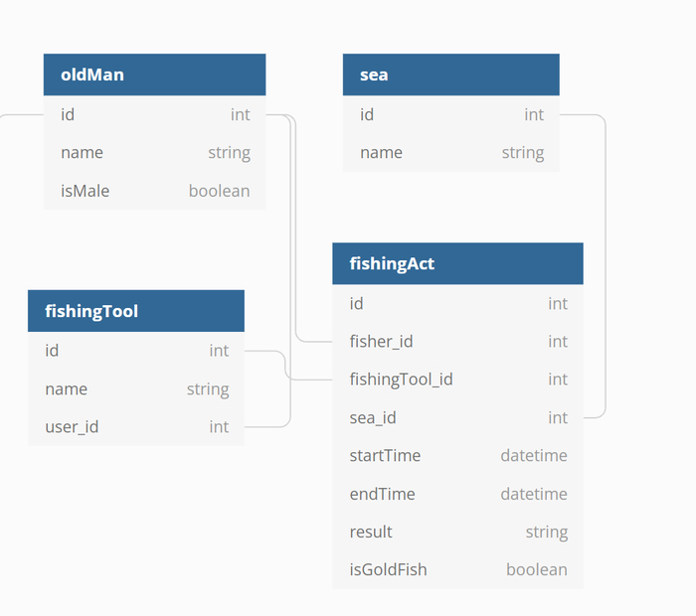Click user_id field in fishingTool
This screenshot has height=616, width=696.
135,427
